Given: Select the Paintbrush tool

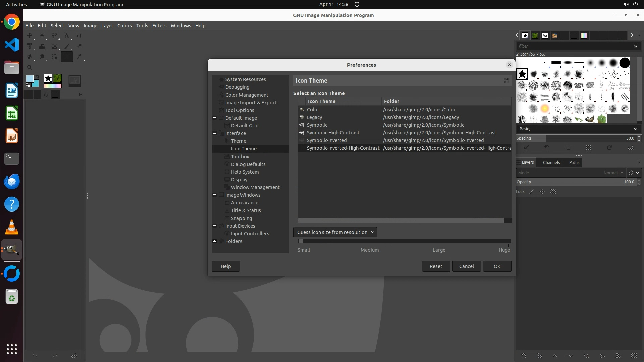Looking at the screenshot, I should click(67, 46).
